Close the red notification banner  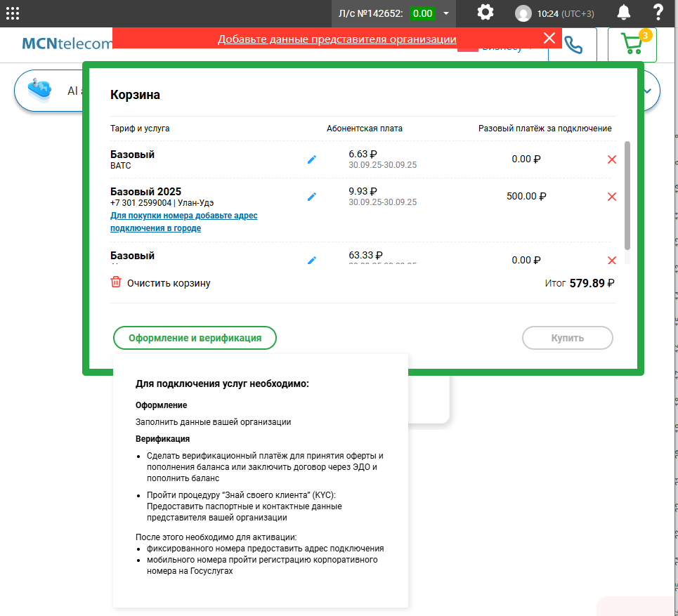(x=549, y=38)
